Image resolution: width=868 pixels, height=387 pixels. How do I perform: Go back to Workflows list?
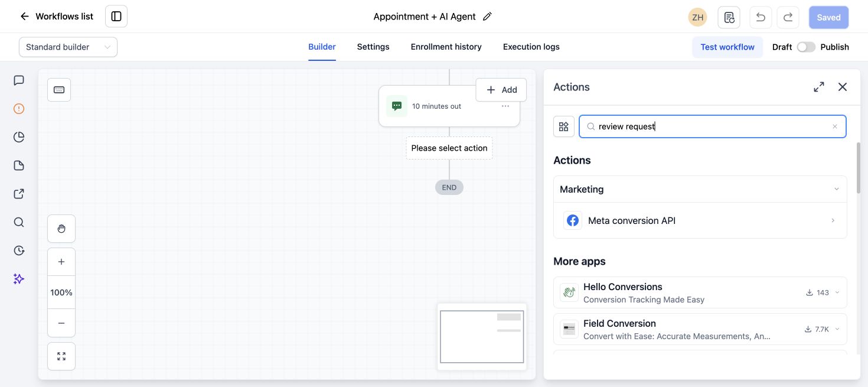pos(57,17)
